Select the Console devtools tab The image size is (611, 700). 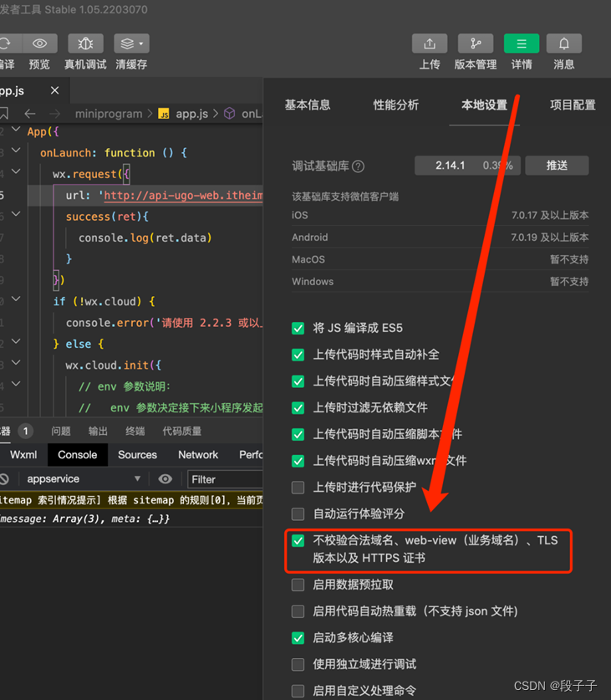(77, 455)
